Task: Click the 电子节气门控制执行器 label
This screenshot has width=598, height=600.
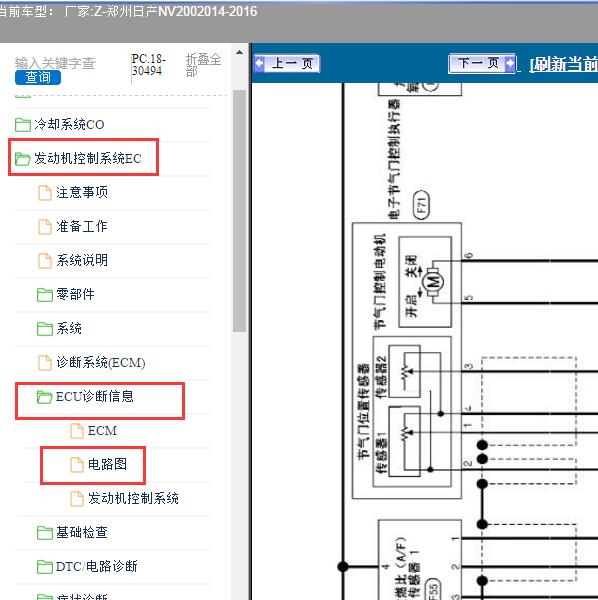Action: tap(394, 159)
